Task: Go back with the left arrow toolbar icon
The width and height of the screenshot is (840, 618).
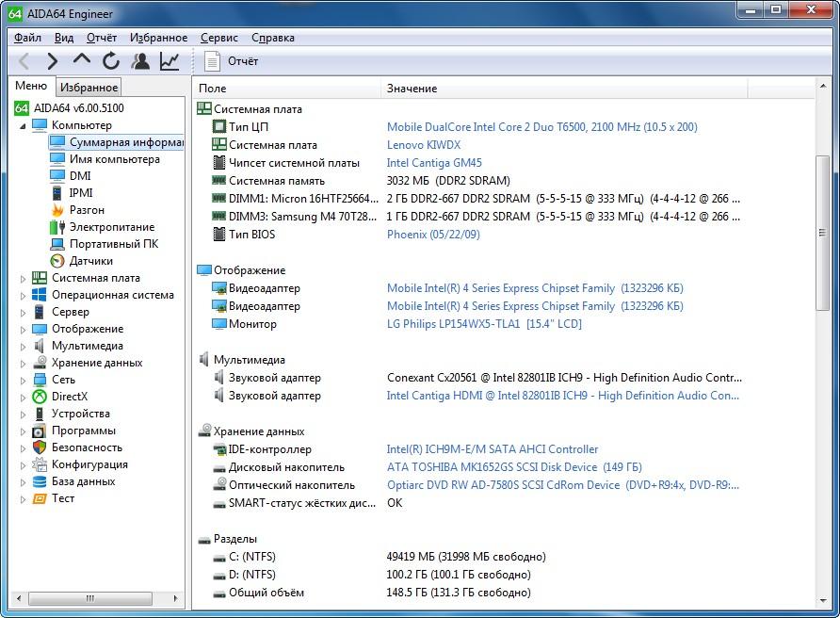Action: coord(24,61)
